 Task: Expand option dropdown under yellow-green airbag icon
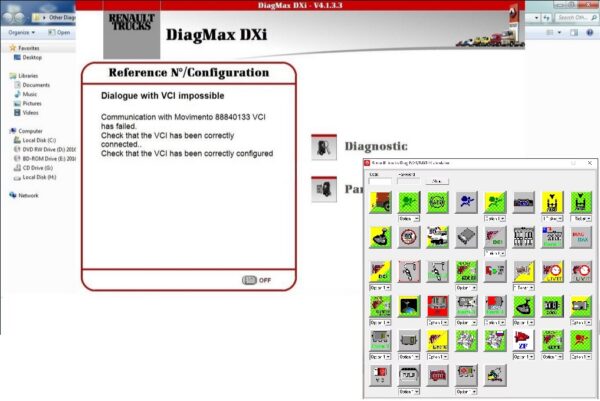click(x=495, y=218)
